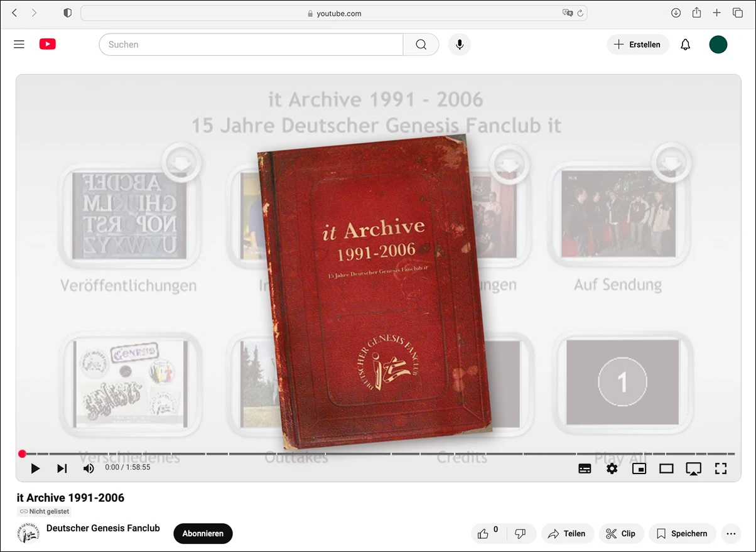
Task: Open more actions three-dot menu
Action: pyautogui.click(x=731, y=534)
